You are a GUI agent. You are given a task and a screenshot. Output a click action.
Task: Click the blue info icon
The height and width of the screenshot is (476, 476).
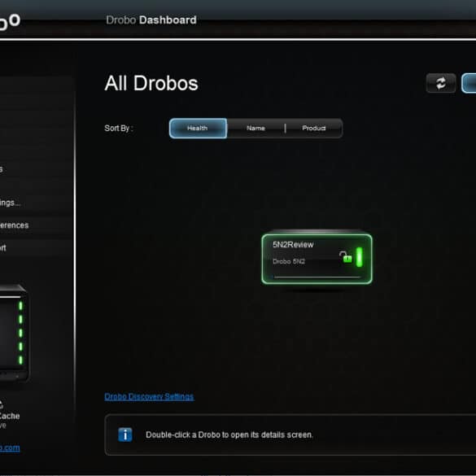(125, 435)
